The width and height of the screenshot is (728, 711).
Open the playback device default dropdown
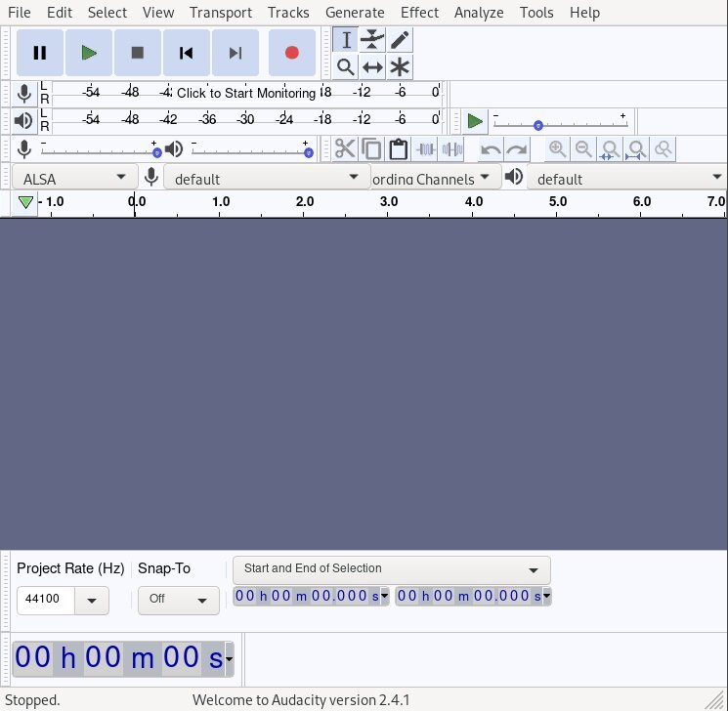click(627, 178)
